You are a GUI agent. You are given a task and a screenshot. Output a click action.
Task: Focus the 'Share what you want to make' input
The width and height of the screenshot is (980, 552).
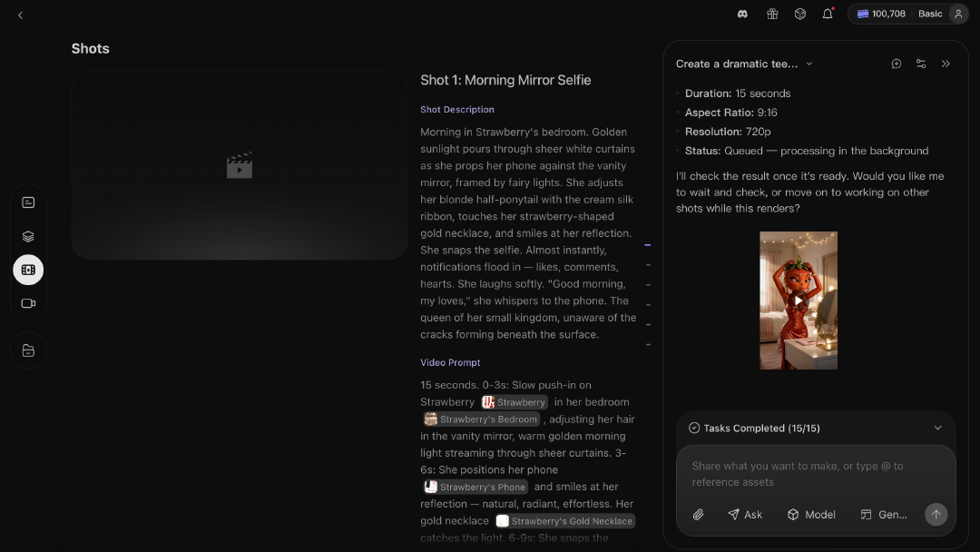816,474
